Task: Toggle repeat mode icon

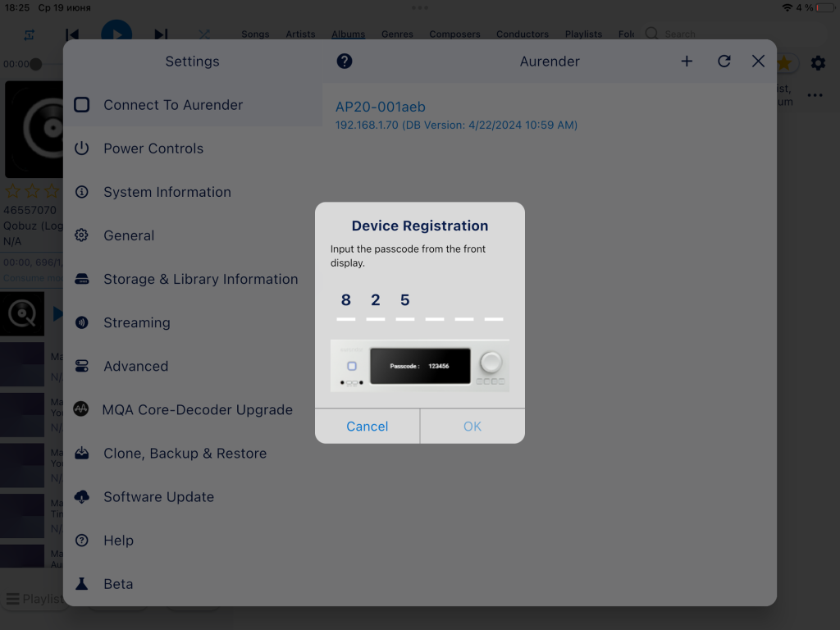Action: [x=29, y=34]
